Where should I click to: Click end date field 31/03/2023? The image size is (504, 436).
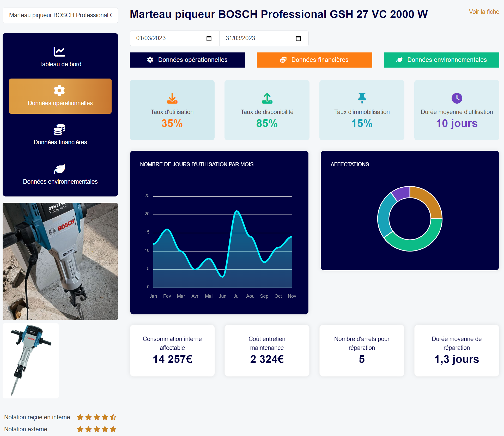264,38
